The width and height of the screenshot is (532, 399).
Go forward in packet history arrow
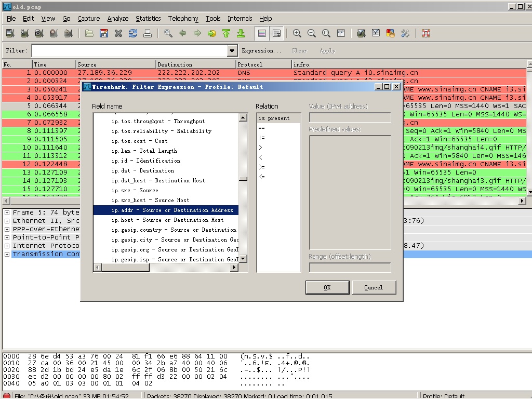tap(197, 33)
